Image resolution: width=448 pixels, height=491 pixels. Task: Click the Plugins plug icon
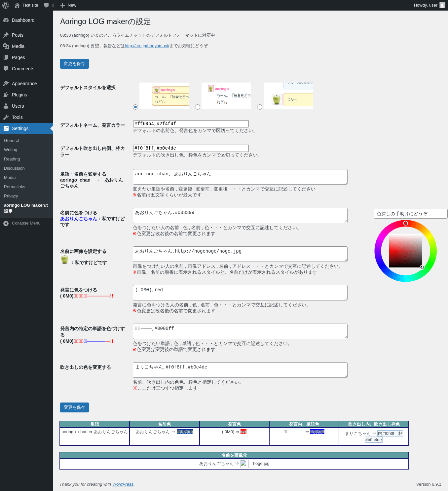click(x=6, y=95)
